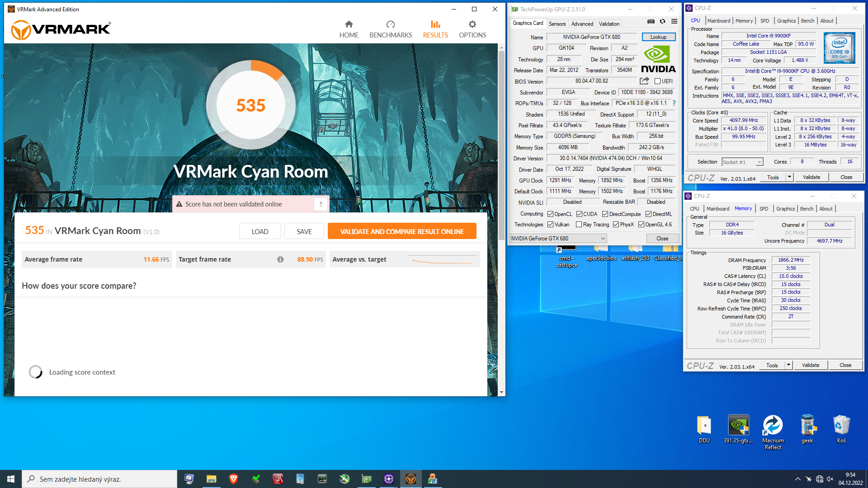Open the Validation tab in GPU-Z
This screenshot has height=488, width=868.
coord(609,23)
